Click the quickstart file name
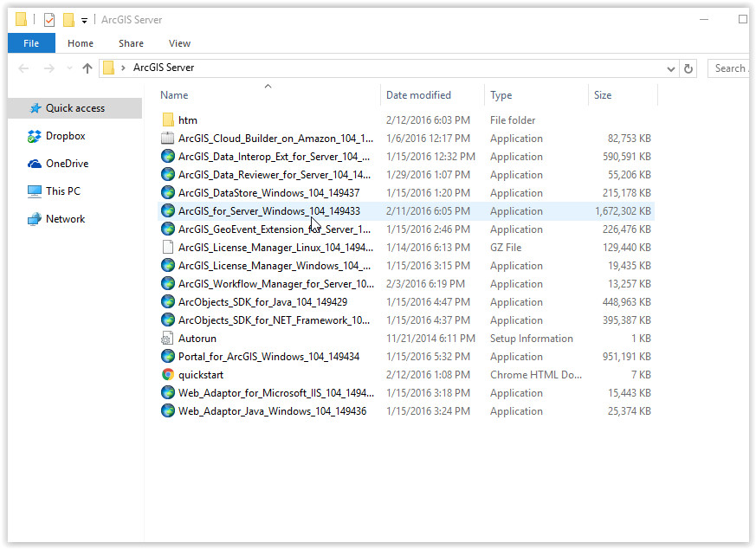Screen dimensions: 756x549 click(201, 375)
